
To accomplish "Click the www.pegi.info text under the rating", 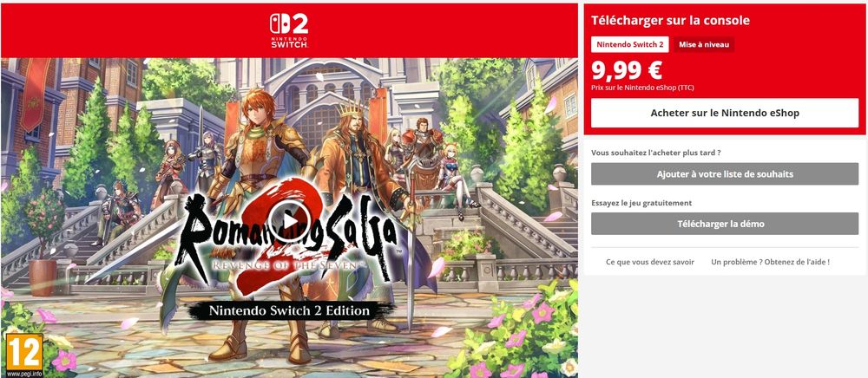I will tap(23, 374).
